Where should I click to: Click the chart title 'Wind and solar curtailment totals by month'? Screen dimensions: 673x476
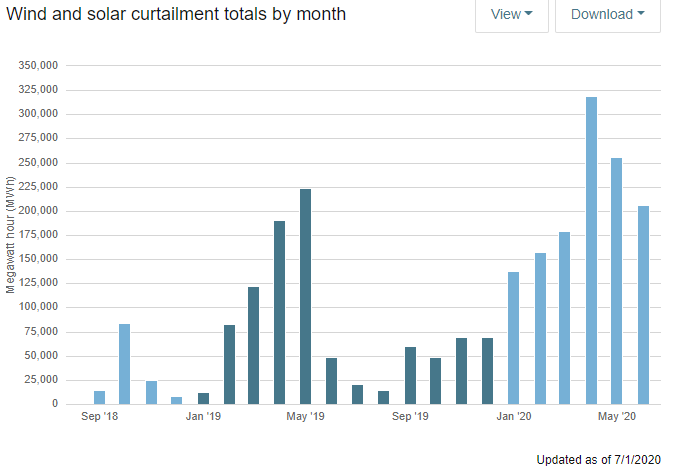pyautogui.click(x=176, y=14)
